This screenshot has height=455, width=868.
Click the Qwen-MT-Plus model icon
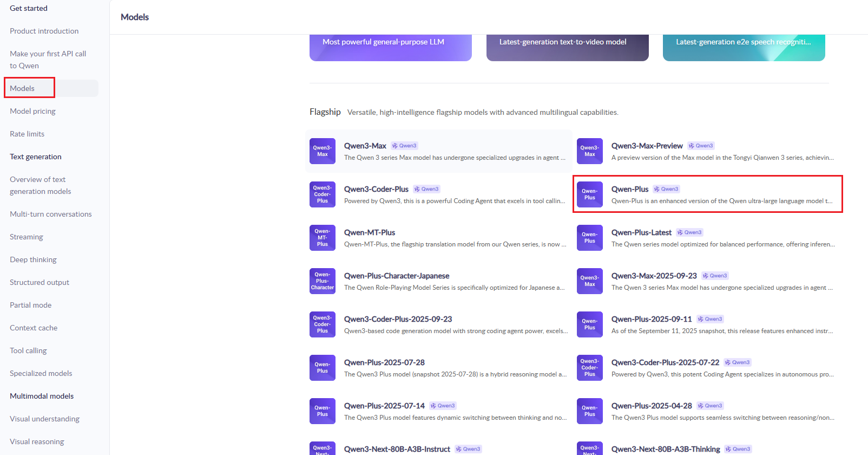click(x=323, y=238)
